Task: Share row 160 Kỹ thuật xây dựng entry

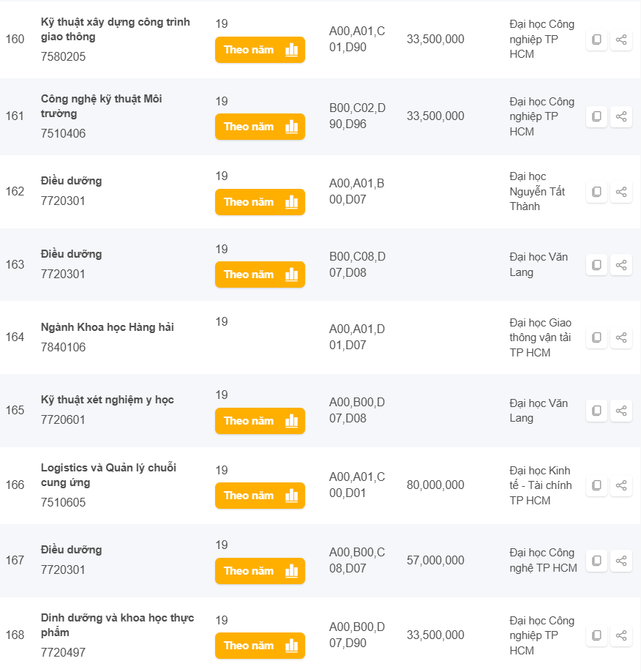Action: point(621,40)
